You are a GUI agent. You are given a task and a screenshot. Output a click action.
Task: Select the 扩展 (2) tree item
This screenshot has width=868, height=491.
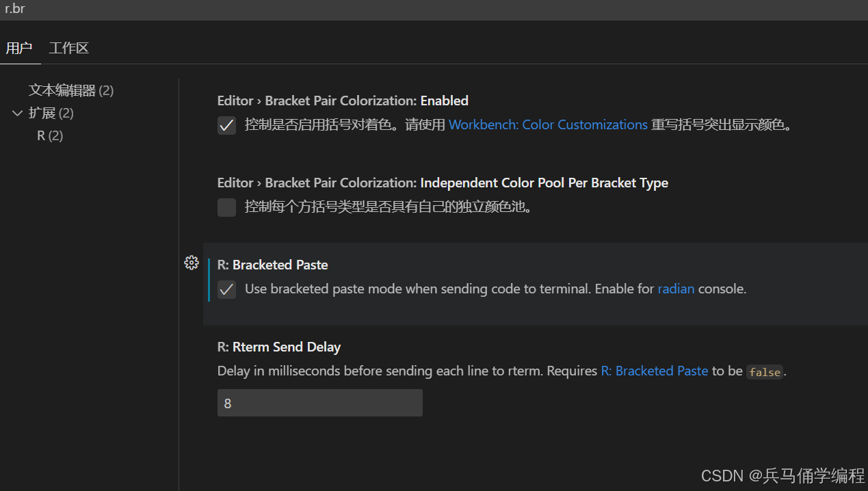click(51, 113)
